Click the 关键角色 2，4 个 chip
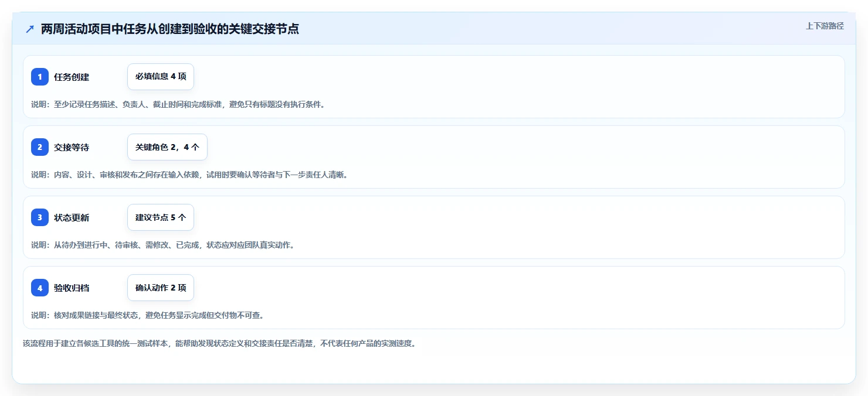This screenshot has height=396, width=868. point(167,147)
